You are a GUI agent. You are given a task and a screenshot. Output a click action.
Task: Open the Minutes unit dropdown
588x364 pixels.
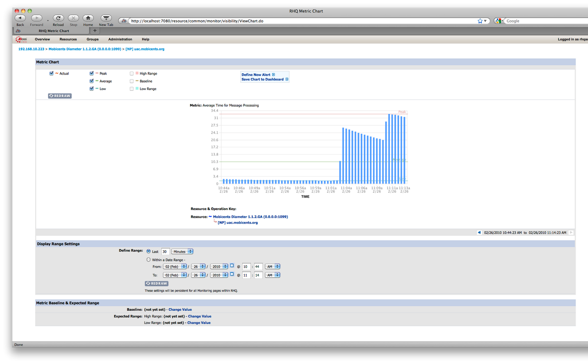point(182,252)
